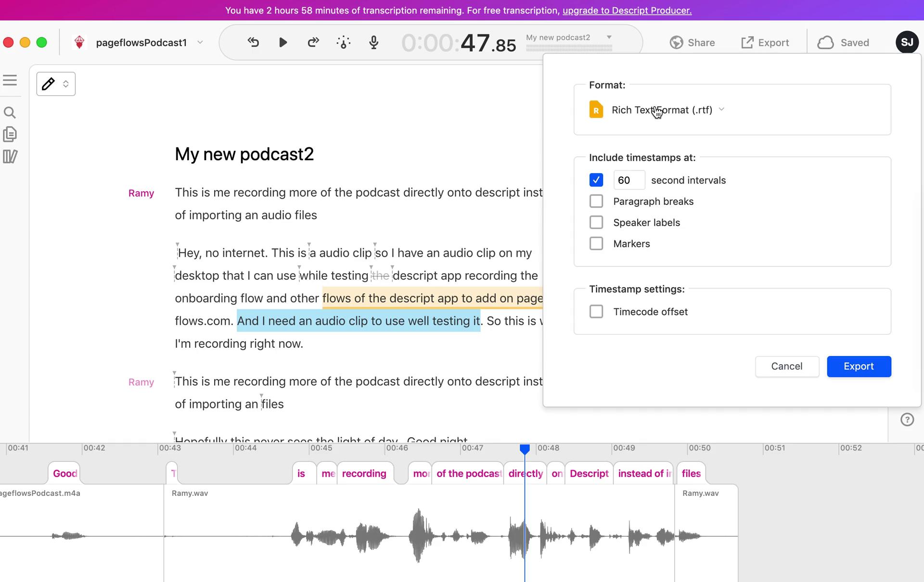The height and width of the screenshot is (582, 924).
Task: Click the Export menu button
Action: (x=764, y=42)
